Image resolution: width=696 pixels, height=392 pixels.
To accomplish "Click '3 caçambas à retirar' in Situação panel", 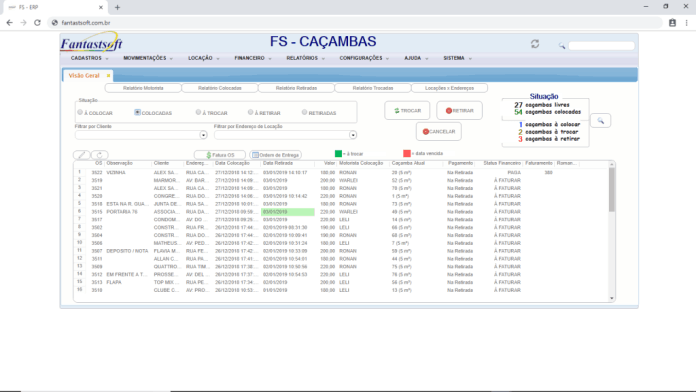I will [549, 139].
